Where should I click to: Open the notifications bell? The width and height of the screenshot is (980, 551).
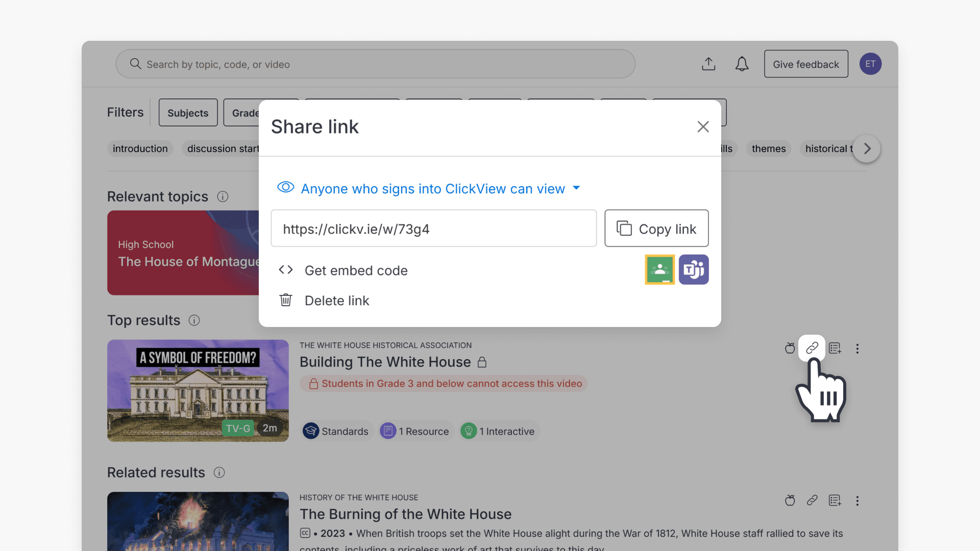(x=742, y=64)
